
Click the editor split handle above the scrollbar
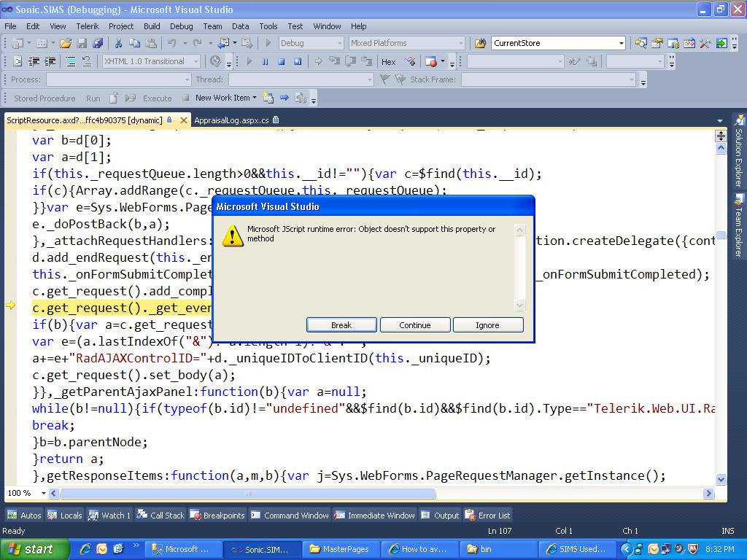click(x=721, y=136)
